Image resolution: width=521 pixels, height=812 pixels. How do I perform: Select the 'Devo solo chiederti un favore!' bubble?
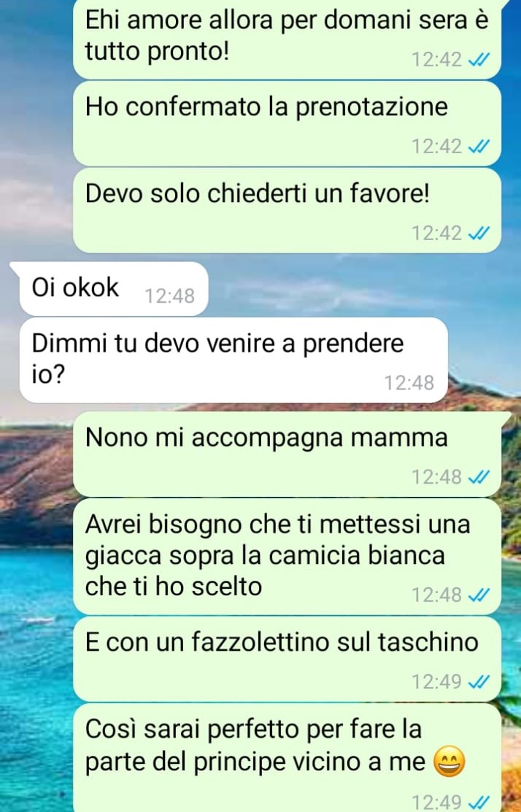pos(287,211)
